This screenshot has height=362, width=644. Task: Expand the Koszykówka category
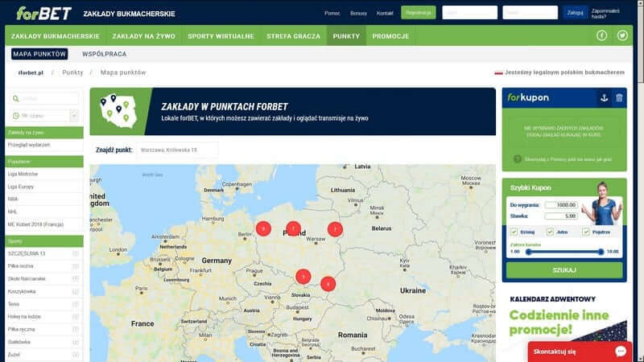point(76,291)
